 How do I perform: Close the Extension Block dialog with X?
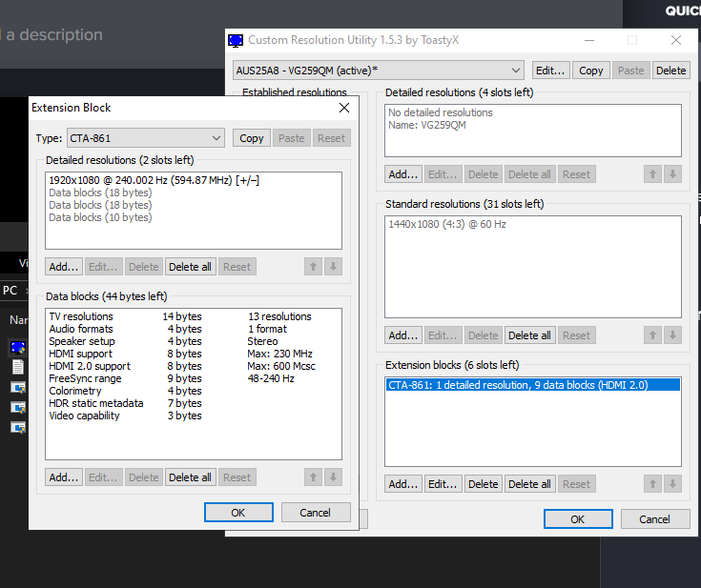(344, 108)
